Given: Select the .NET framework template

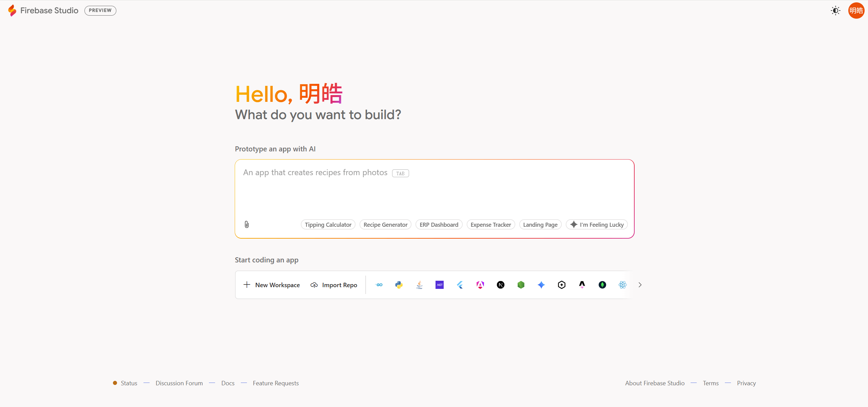Looking at the screenshot, I should click(x=439, y=285).
